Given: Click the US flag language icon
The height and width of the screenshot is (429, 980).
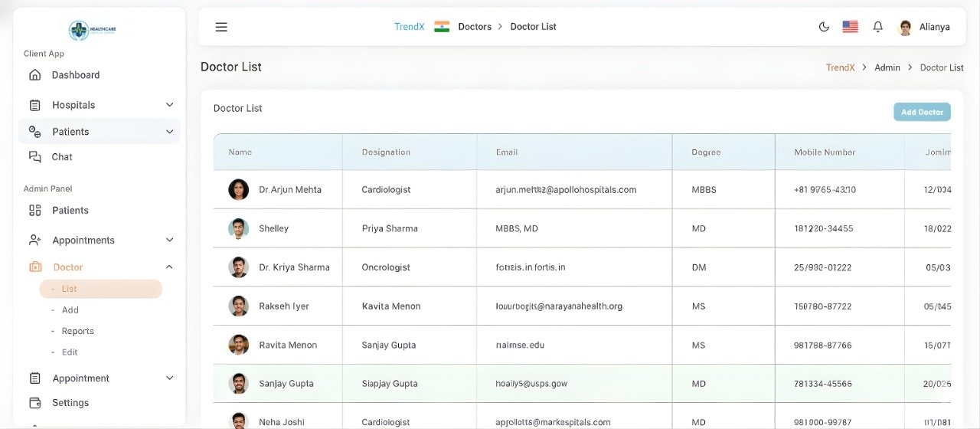Looking at the screenshot, I should 850,27.
